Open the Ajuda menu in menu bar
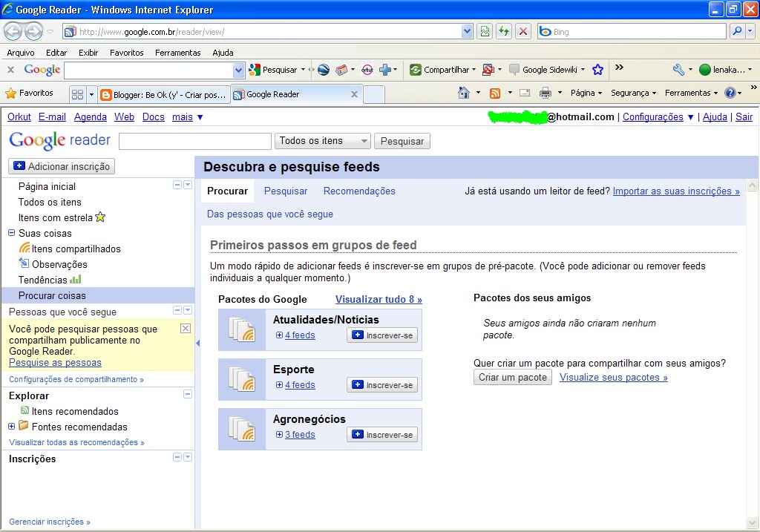Image resolution: width=760 pixels, height=532 pixels. [223, 53]
